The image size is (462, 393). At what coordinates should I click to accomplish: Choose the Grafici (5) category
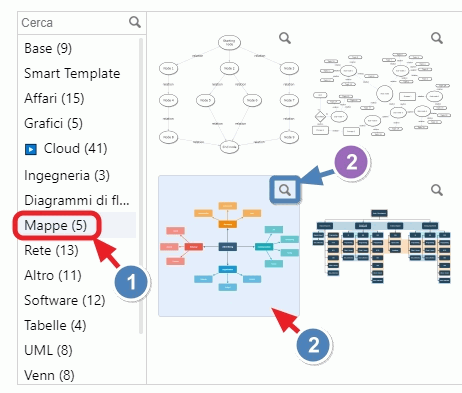point(53,123)
